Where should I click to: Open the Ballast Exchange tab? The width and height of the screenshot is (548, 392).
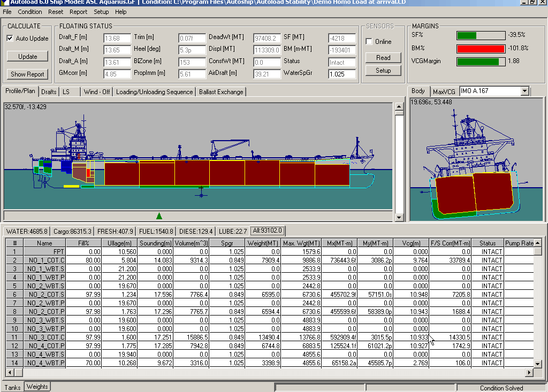[x=222, y=91]
